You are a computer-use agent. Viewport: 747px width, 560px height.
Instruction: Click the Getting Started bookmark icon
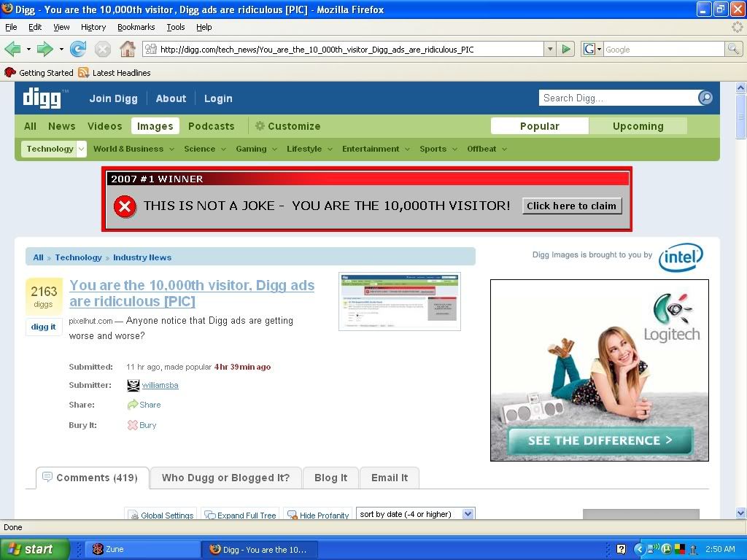9,72
